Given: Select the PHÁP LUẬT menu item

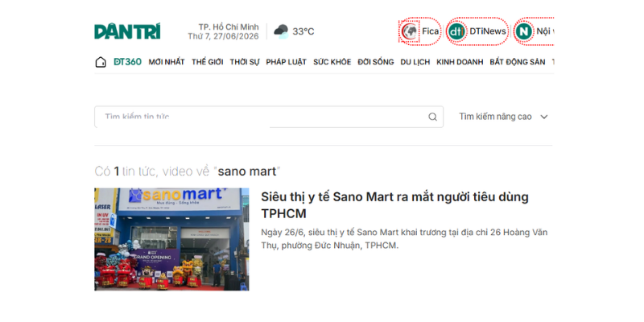Looking at the screenshot, I should (287, 62).
